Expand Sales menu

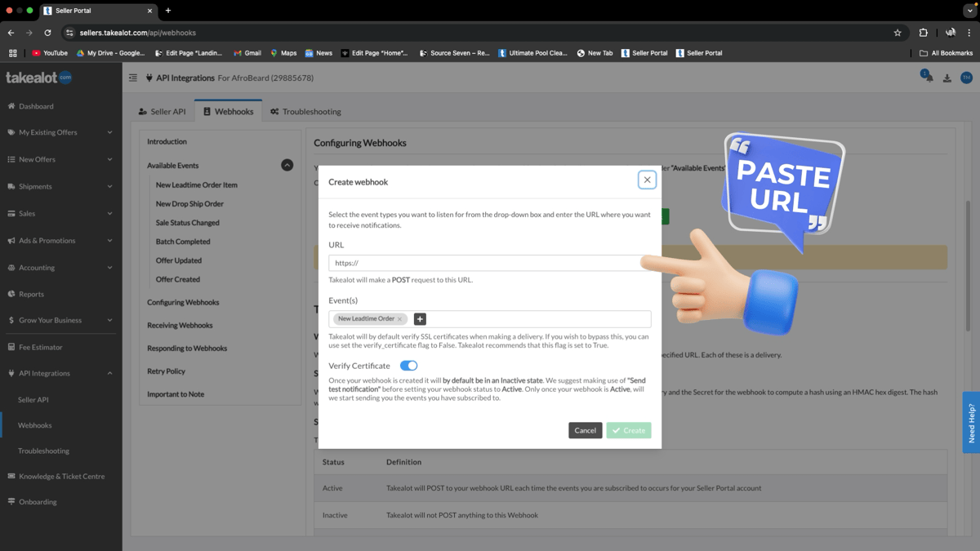(60, 213)
